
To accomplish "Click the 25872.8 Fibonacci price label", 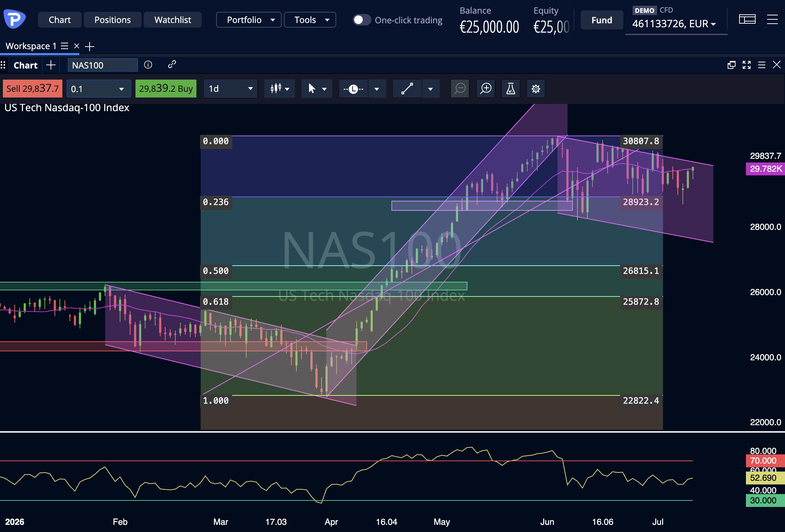I will [641, 302].
